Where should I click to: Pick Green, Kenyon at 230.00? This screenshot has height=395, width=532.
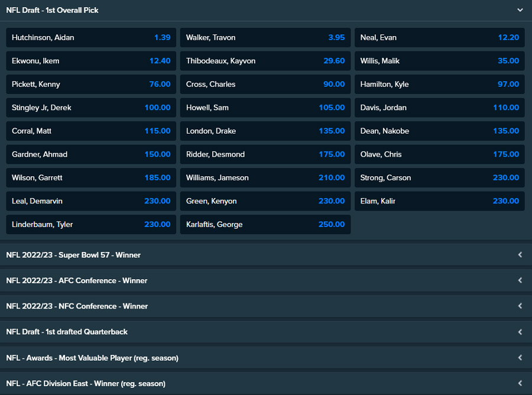[265, 201]
